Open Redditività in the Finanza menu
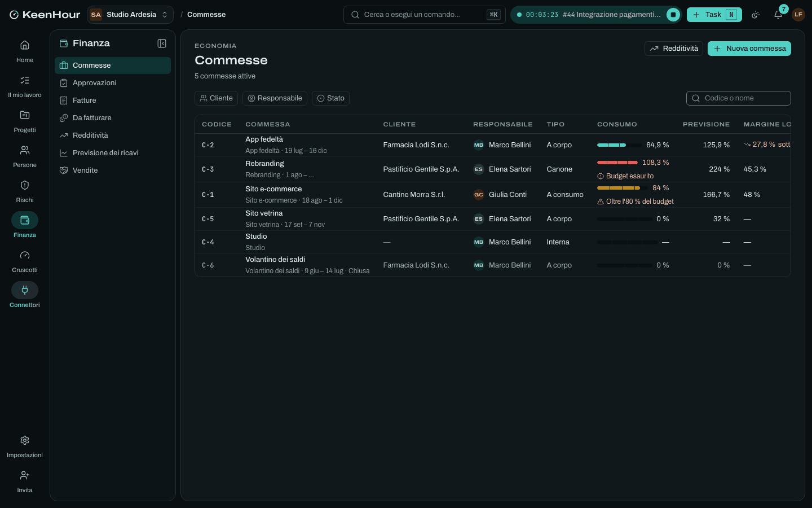This screenshot has height=508, width=812. (113, 135)
